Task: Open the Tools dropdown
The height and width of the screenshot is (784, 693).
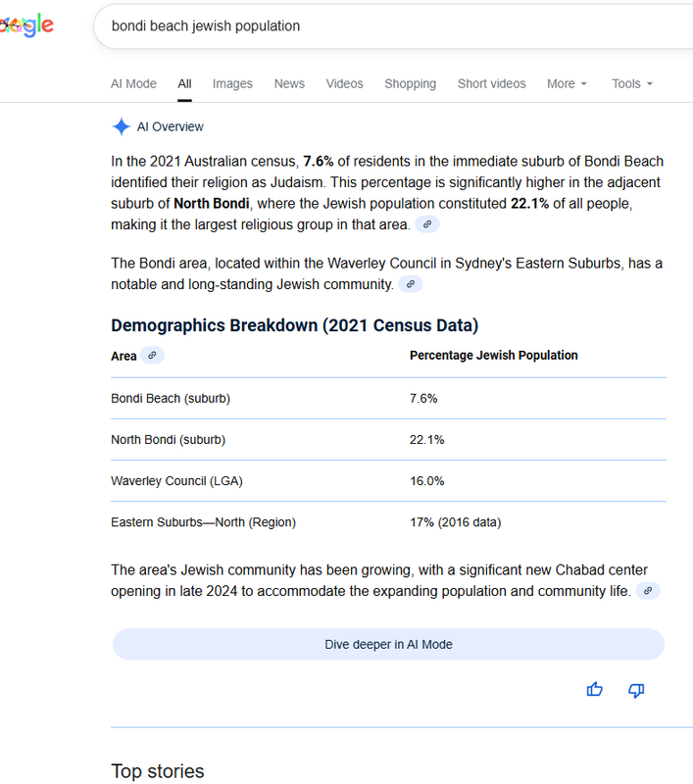Action: [x=631, y=84]
